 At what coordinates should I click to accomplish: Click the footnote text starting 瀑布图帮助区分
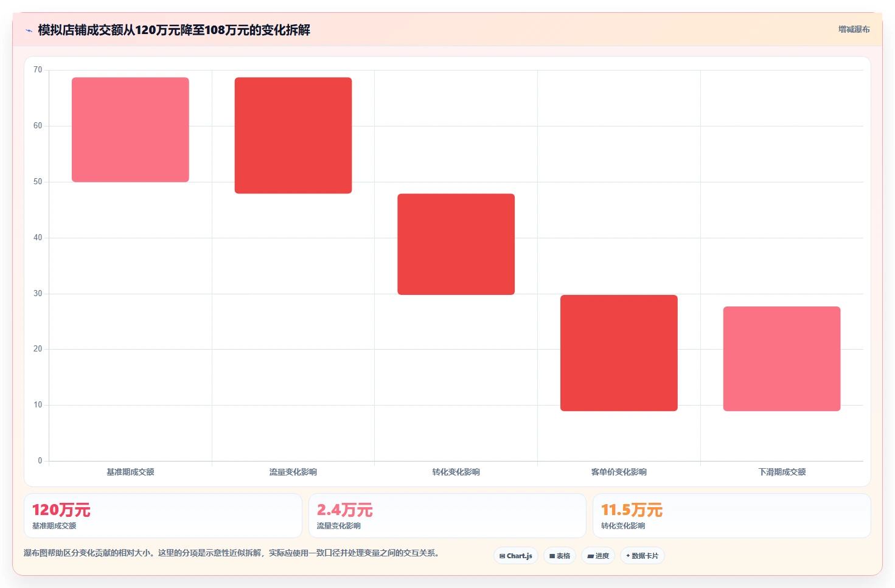tap(231, 553)
